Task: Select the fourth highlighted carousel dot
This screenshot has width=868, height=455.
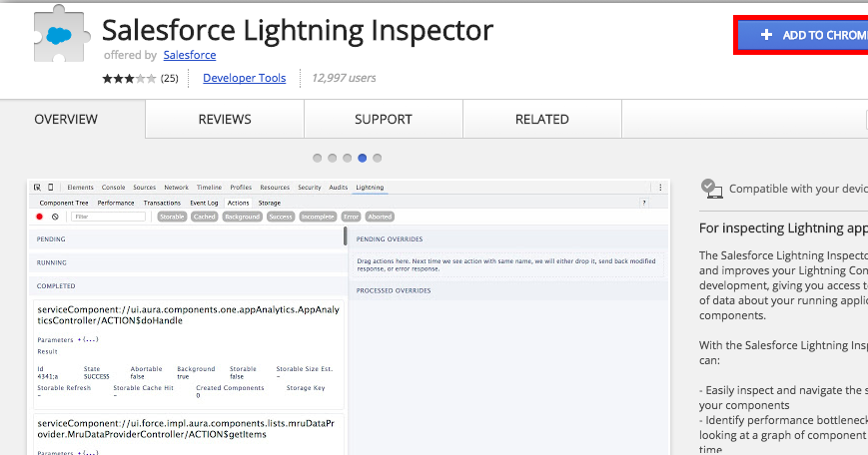Action: click(x=362, y=158)
